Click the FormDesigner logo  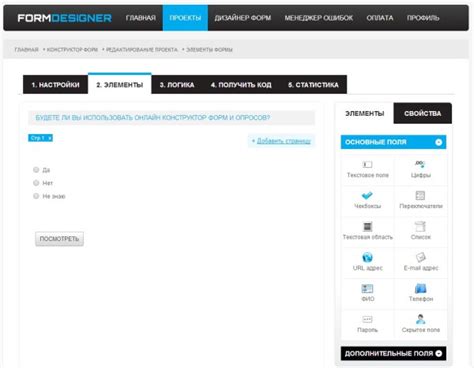tap(65, 18)
